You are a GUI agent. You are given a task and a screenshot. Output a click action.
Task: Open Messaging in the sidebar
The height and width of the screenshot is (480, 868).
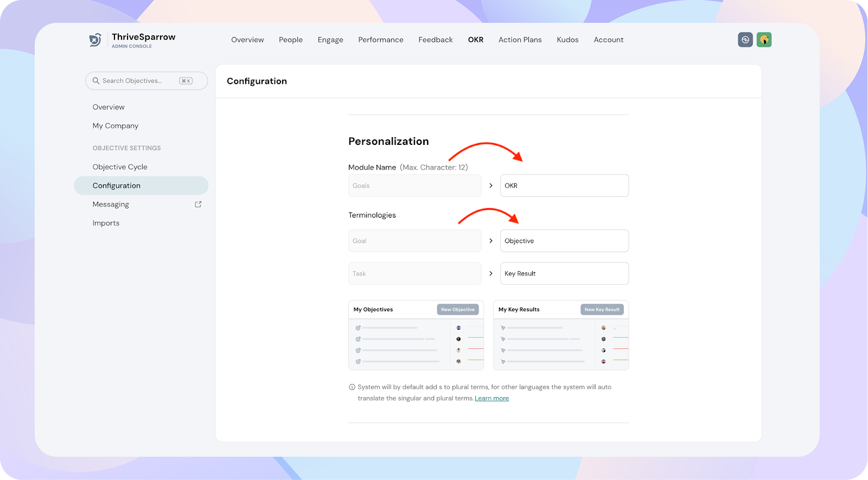click(x=111, y=204)
